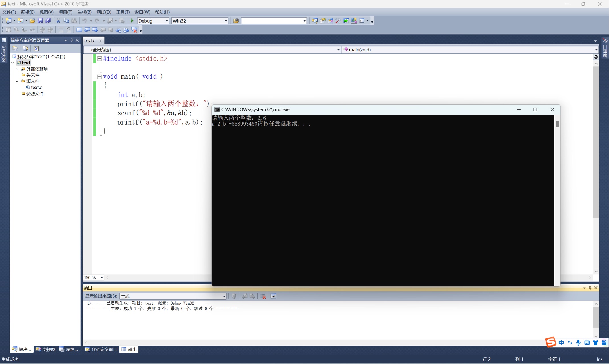
Task: Collapse the 源文件 folder node
Action: tap(17, 81)
